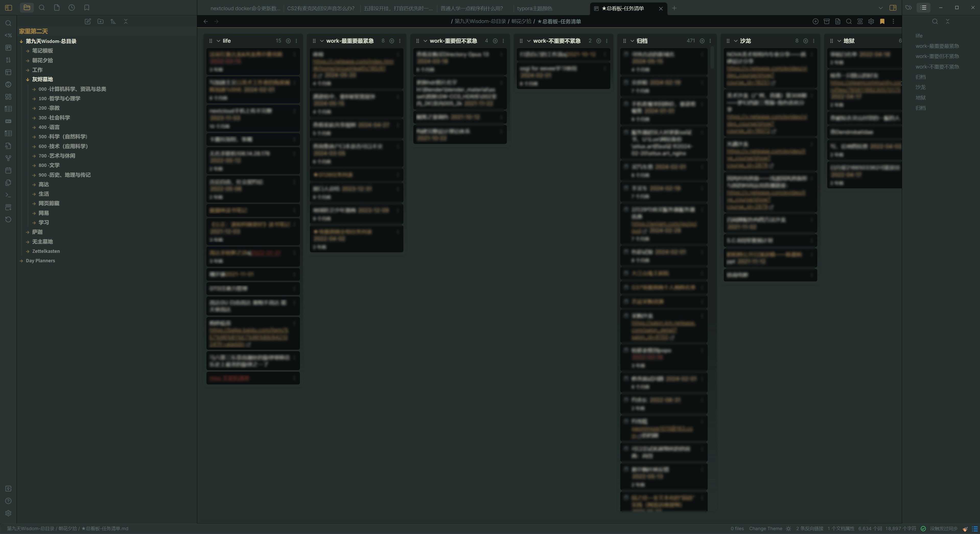This screenshot has height=534, width=980.
Task: Switch to 普通人学一点程序有什么用 tab
Action: pos(472,8)
